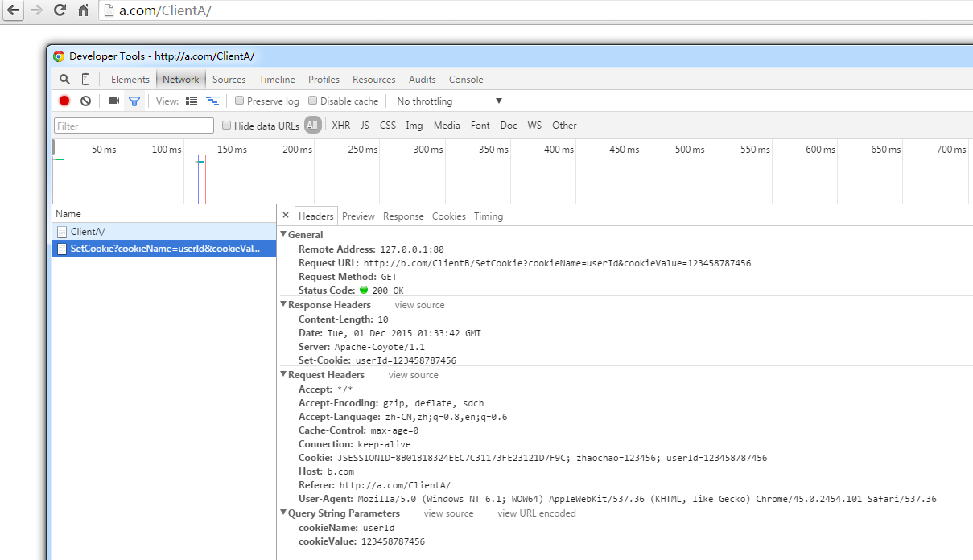Open the Console panel tab
Image resolution: width=973 pixels, height=560 pixels.
pos(466,79)
